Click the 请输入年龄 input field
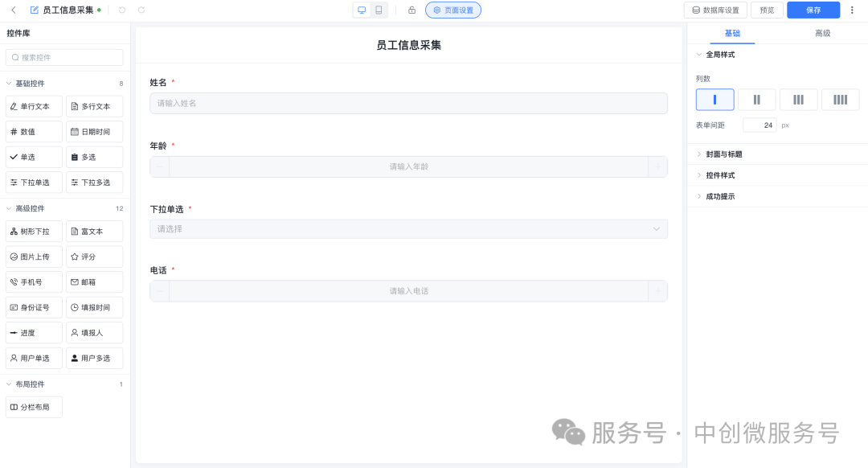The height and width of the screenshot is (468, 868). click(x=408, y=166)
